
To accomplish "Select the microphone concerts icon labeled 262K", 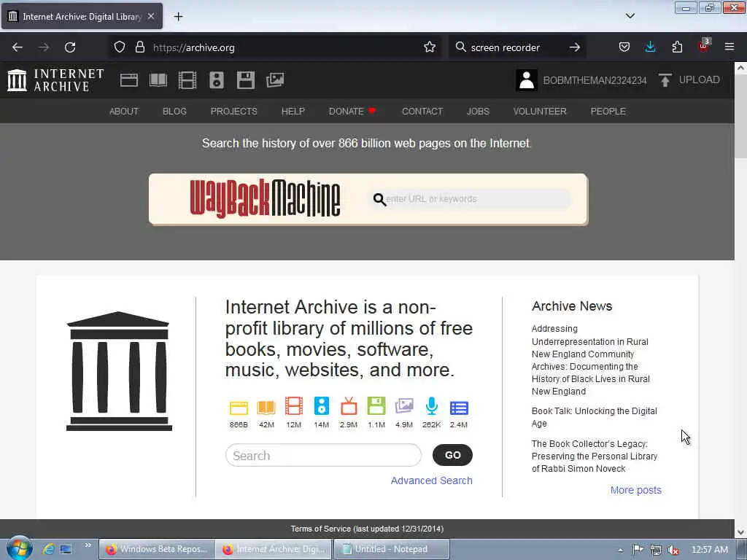I will tap(432, 406).
